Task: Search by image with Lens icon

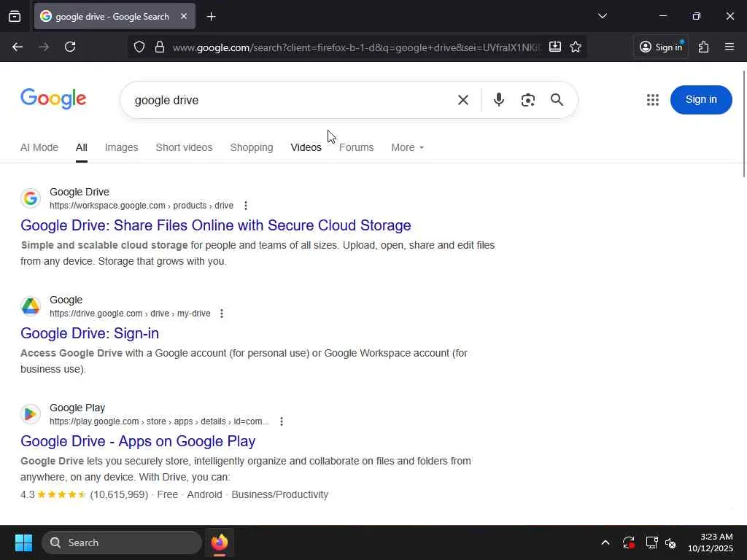Action: point(528,100)
